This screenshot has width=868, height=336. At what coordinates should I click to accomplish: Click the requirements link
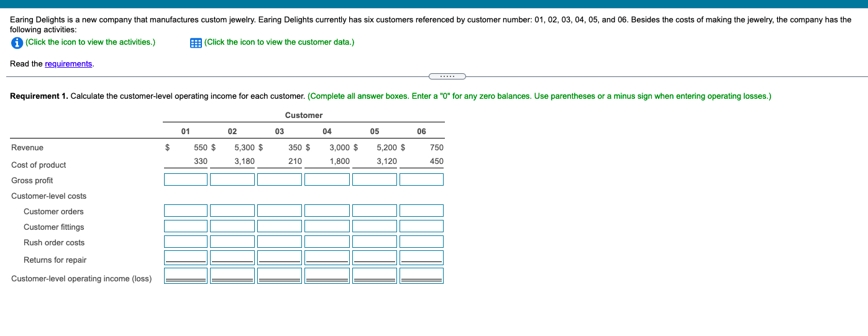(69, 64)
